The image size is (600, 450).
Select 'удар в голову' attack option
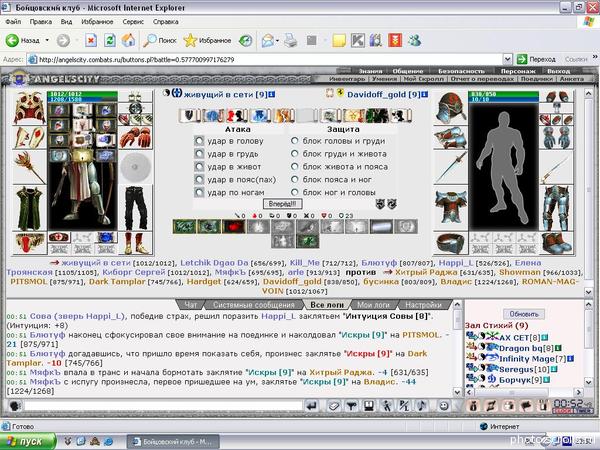tap(199, 141)
